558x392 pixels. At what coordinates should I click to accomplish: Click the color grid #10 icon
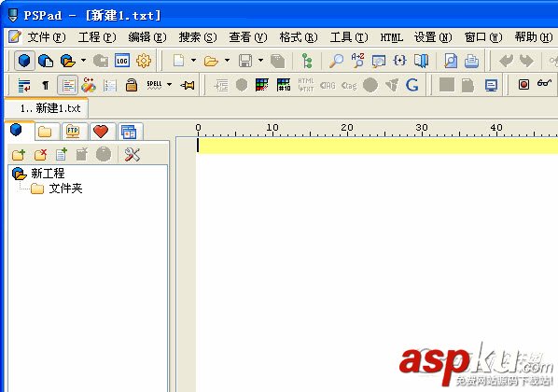tap(284, 85)
